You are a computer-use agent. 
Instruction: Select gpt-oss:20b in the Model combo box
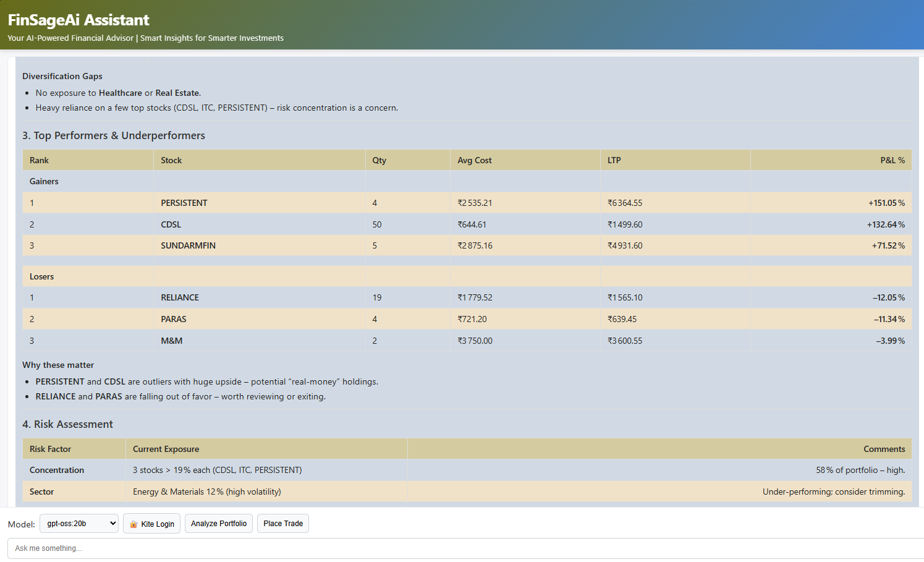(78, 523)
